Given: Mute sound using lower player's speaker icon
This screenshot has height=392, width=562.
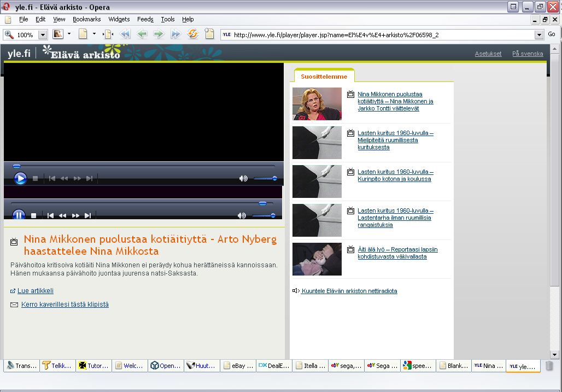Looking at the screenshot, I should coord(242,215).
